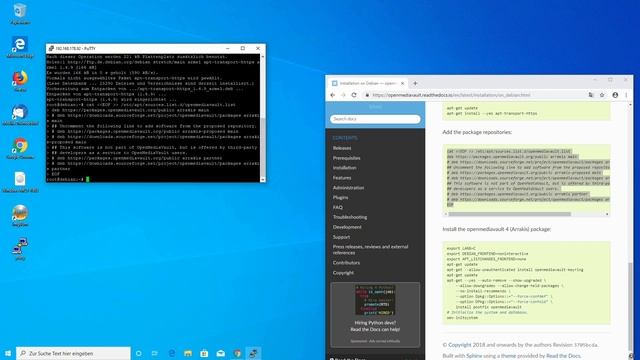Click the back arrow in Chrome
640x360 pixels.
click(333, 95)
